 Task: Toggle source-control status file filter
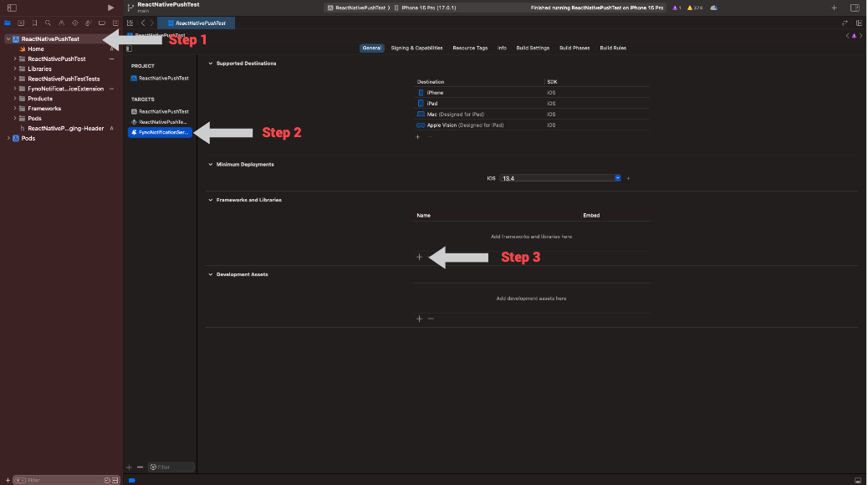tap(115, 480)
